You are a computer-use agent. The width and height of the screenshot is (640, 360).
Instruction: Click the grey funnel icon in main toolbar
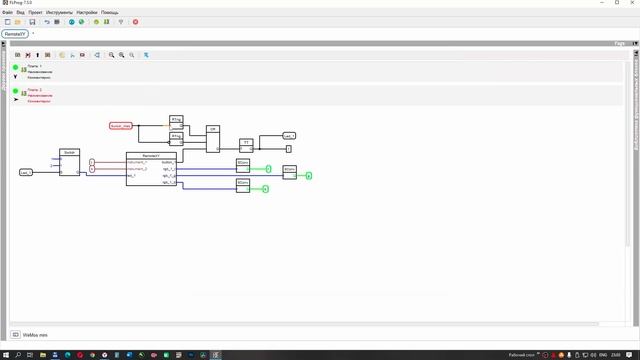121,22
